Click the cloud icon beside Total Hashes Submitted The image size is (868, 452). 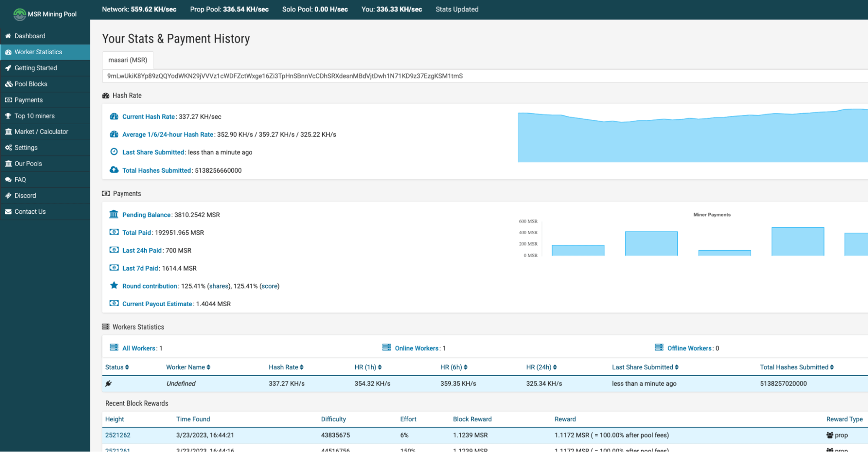114,170
